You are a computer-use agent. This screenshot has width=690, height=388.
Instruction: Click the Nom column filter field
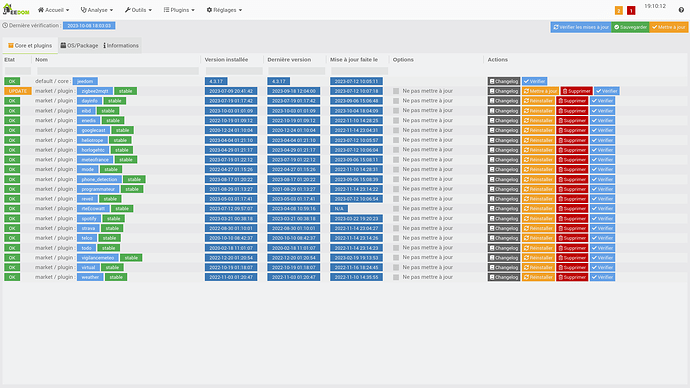coord(117,71)
